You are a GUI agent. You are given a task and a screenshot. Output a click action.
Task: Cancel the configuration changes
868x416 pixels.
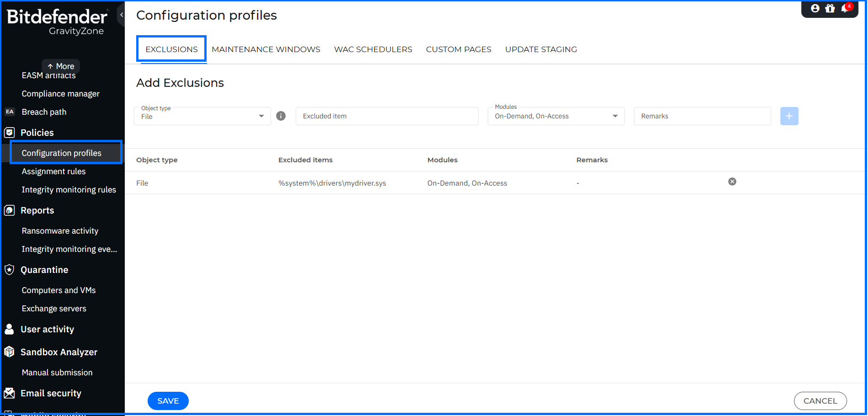[820, 401]
